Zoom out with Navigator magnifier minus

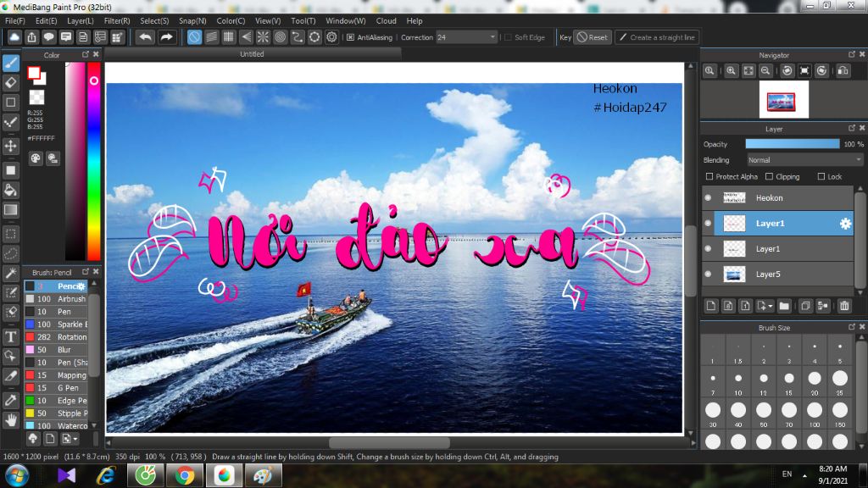[x=765, y=71]
